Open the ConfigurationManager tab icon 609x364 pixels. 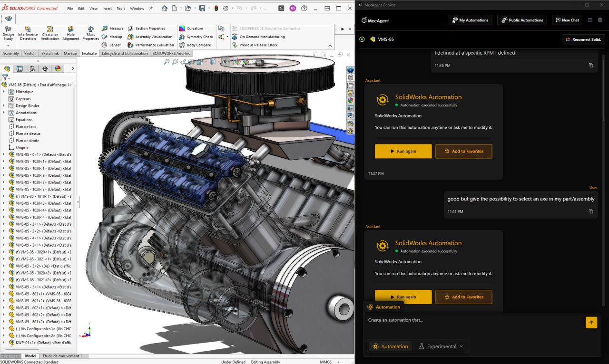(x=32, y=68)
